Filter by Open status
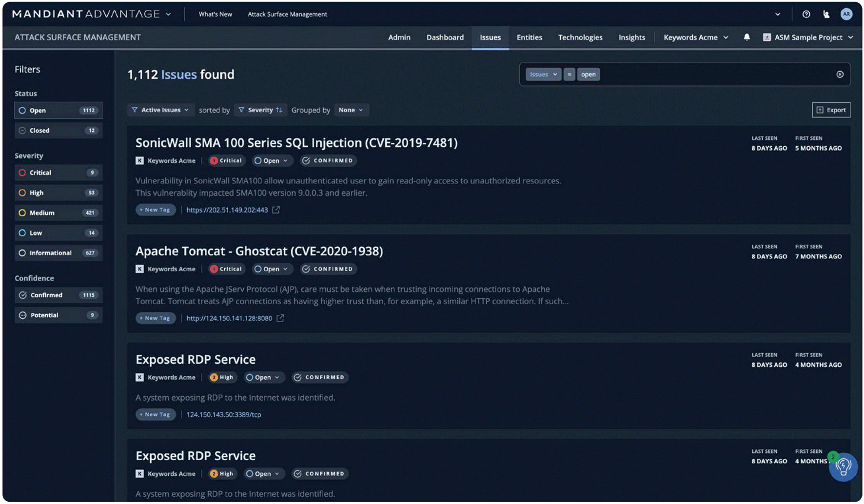Viewport: 864px width, 504px height. click(x=59, y=110)
